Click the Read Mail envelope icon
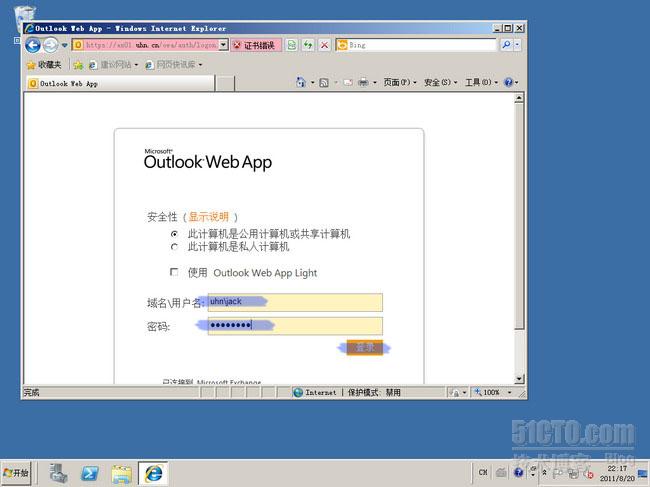650x487 pixels. 348,82
